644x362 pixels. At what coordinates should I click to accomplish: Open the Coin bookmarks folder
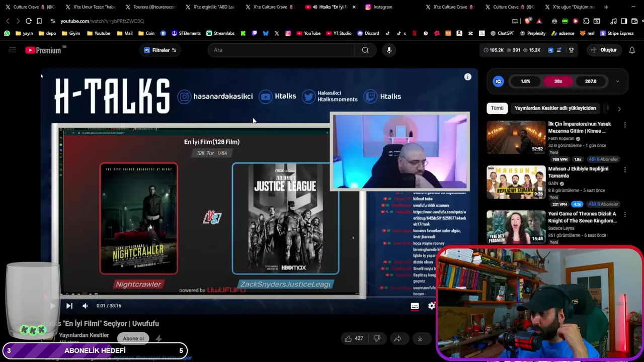click(145, 33)
